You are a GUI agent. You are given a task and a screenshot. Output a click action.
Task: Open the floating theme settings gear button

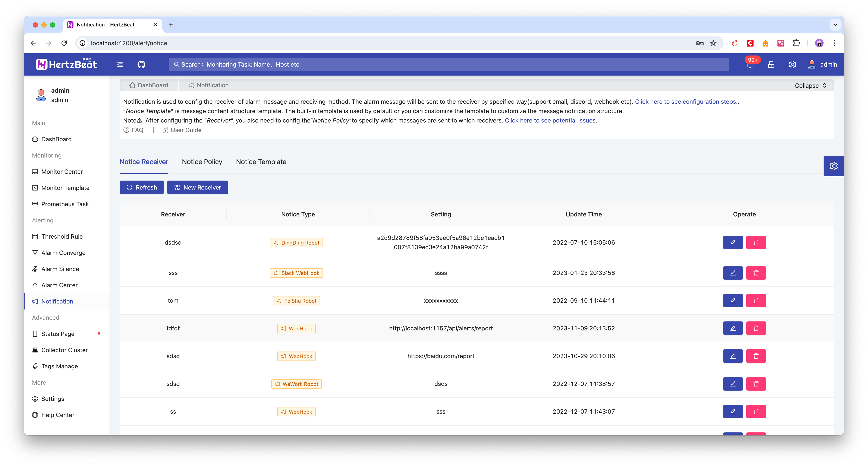(833, 166)
